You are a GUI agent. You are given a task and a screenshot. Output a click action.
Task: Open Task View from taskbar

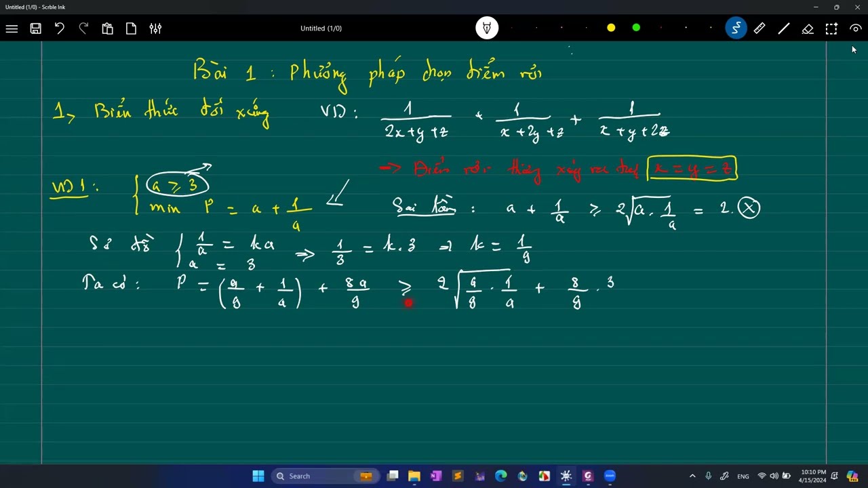coord(393,476)
